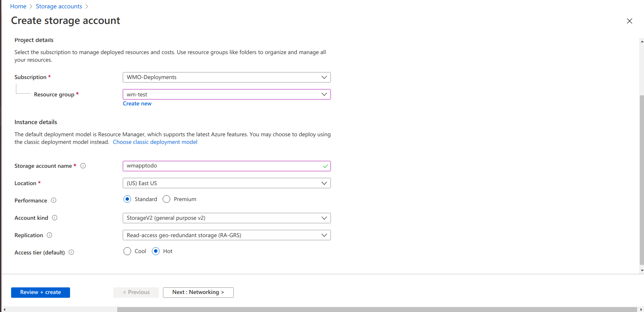Expand the Resource group dropdown
This screenshot has width=644, height=312.
click(226, 94)
